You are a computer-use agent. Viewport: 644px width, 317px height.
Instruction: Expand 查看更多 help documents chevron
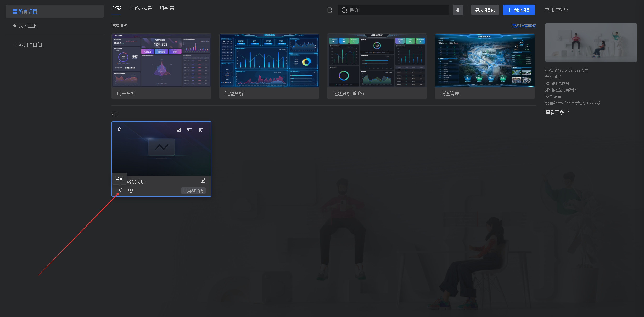click(x=568, y=112)
